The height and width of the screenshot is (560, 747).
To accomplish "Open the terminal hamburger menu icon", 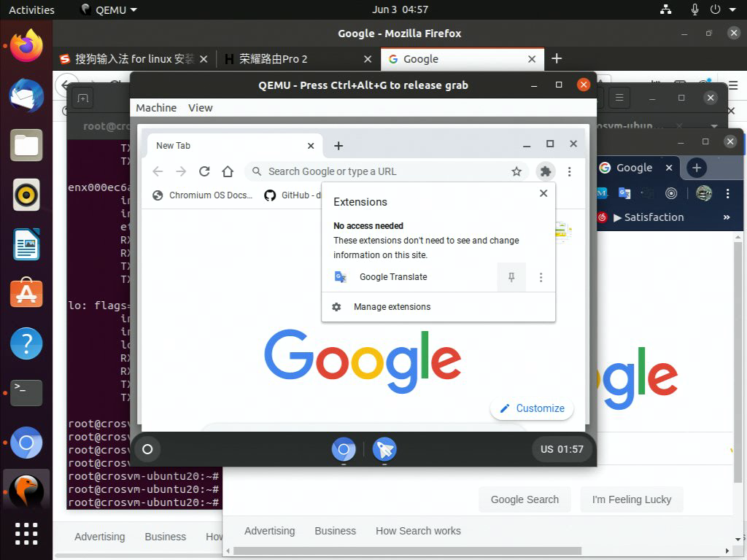I will pyautogui.click(x=619, y=98).
